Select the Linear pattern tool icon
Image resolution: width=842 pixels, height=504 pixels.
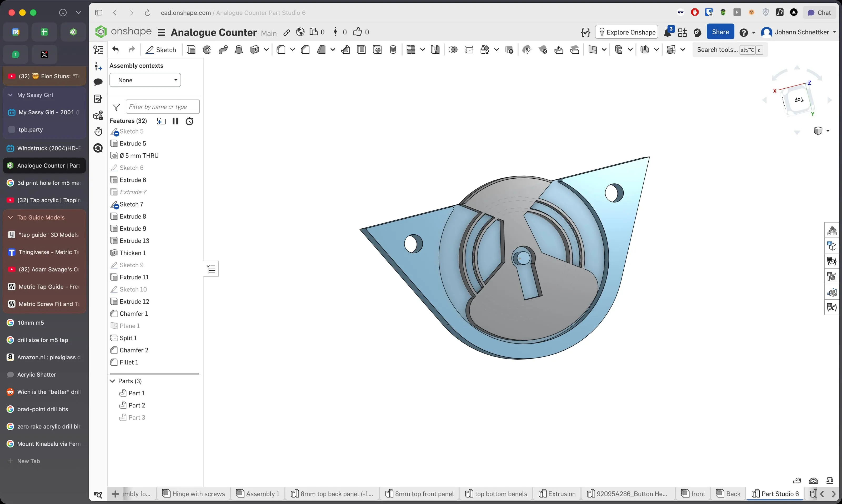[x=411, y=50]
